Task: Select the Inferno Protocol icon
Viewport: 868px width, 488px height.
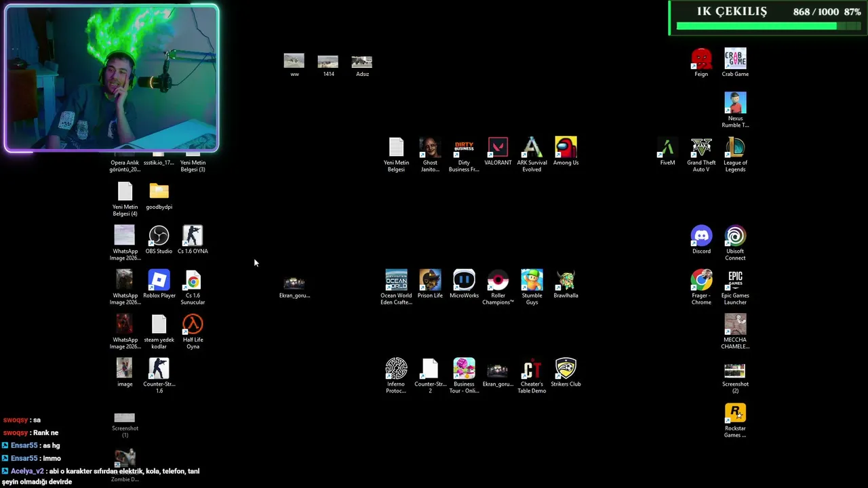Action: coord(396,376)
